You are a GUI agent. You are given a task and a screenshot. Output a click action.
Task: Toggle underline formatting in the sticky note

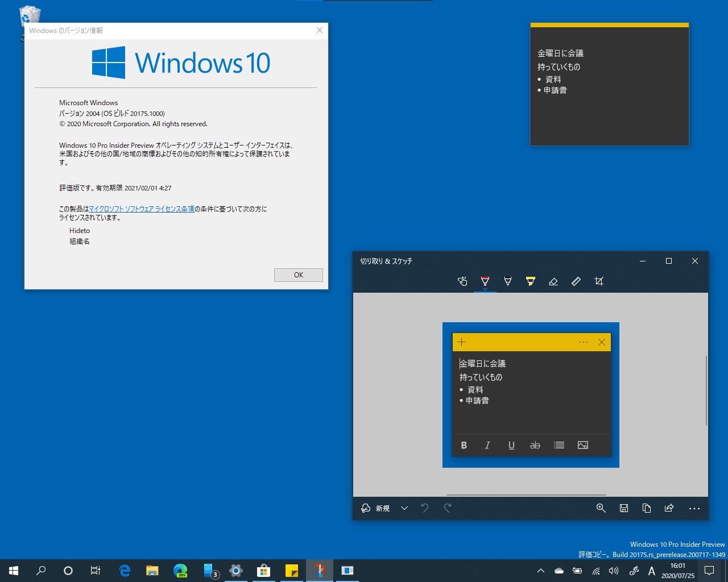(511, 445)
